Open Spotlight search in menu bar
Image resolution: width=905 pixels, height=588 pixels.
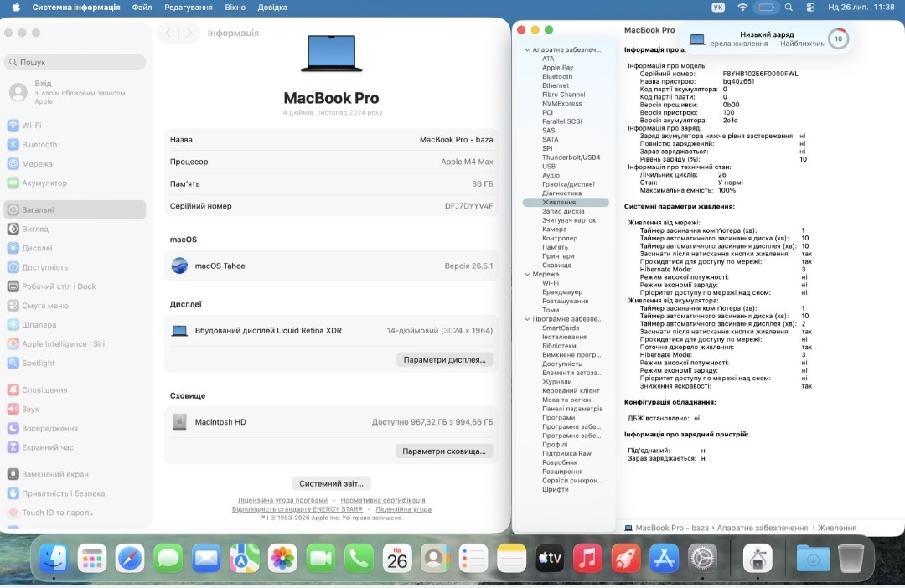tap(789, 7)
